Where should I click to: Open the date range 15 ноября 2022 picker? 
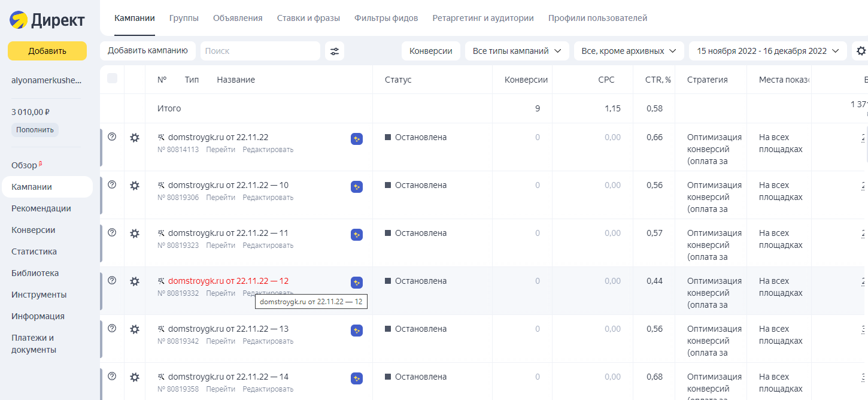tap(768, 51)
